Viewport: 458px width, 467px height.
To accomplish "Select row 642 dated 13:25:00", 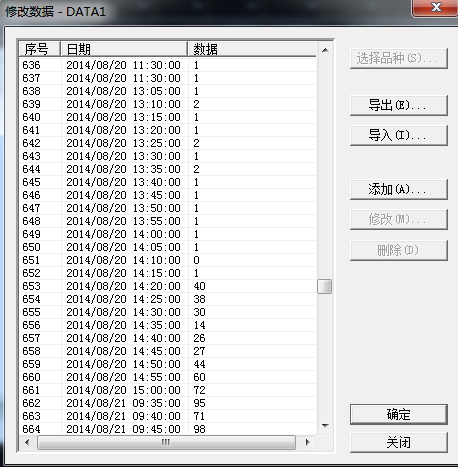I will (168, 143).
